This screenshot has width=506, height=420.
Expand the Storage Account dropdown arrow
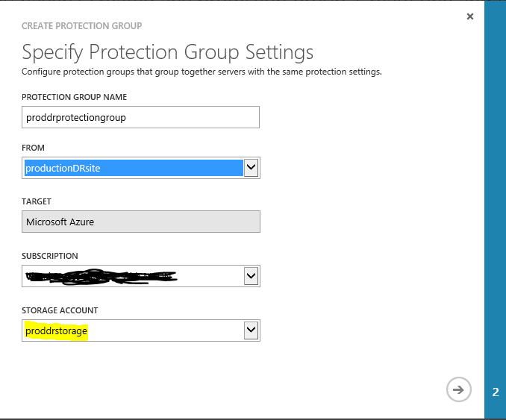point(252,330)
